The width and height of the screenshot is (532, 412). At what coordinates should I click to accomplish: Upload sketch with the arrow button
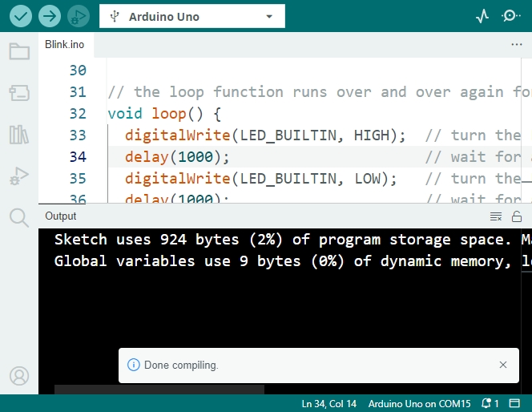click(x=50, y=16)
